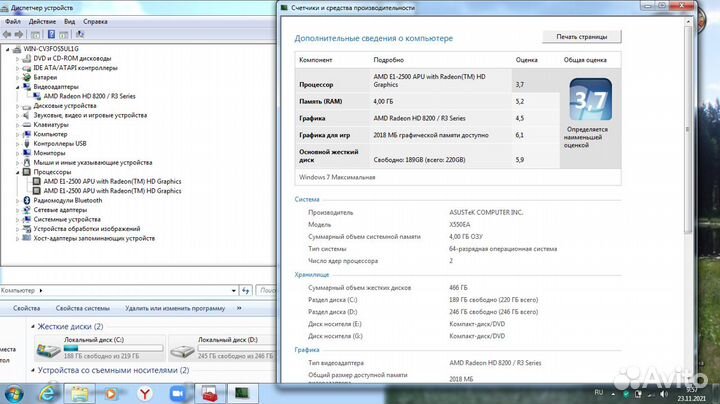Click the X550EA model value
The image size is (720, 404).
459,224
